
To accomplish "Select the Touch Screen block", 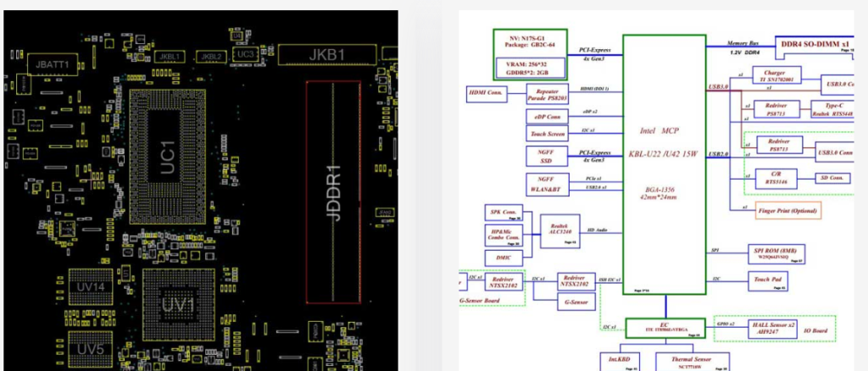I will (x=547, y=134).
